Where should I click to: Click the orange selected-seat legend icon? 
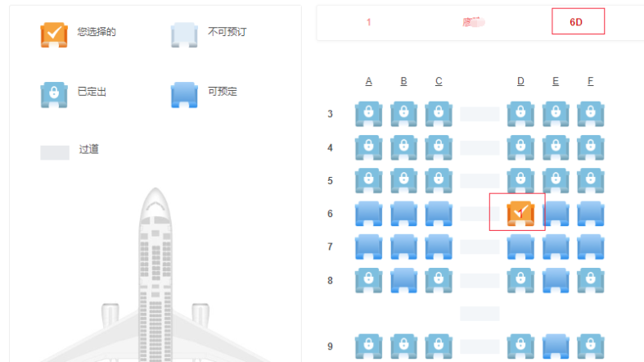54,34
